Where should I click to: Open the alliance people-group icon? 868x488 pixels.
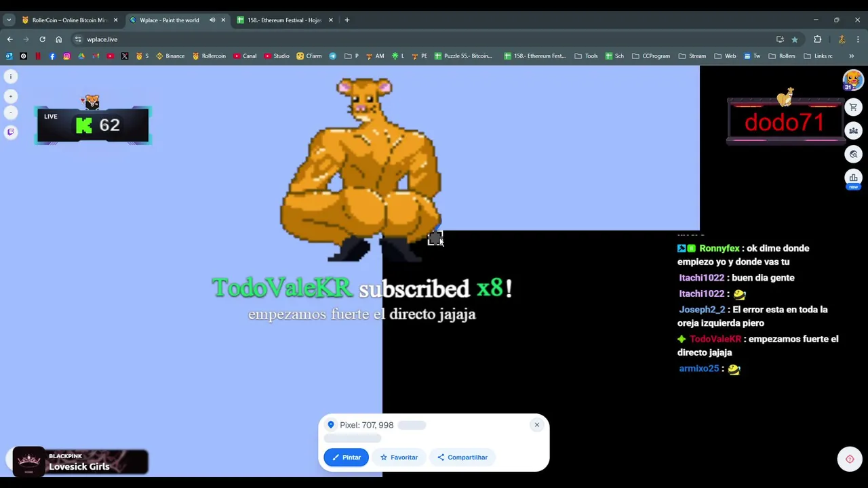854,131
